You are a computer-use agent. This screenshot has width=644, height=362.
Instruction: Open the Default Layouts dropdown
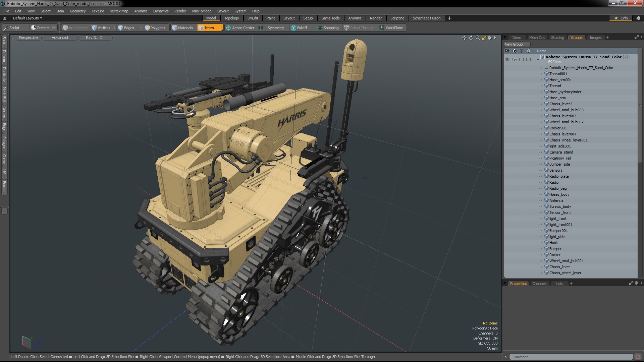coord(28,18)
